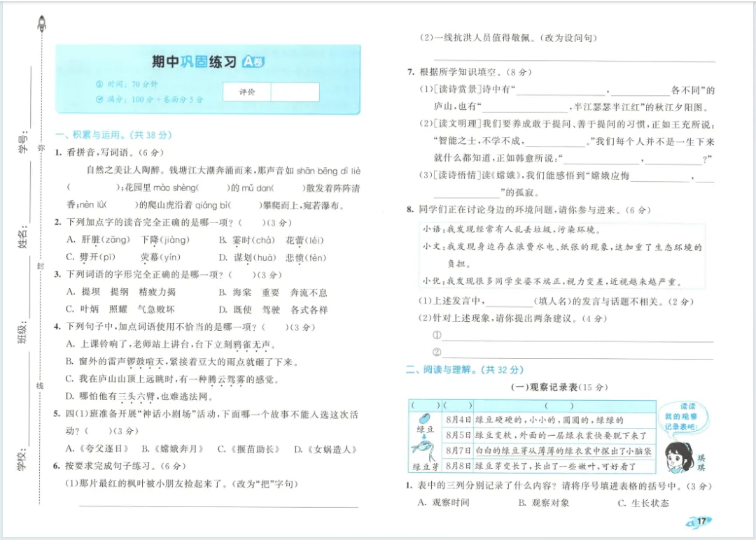Choose option "A. 提坝 提纲 精疲力揭"
The image size is (756, 540).
tap(121, 292)
